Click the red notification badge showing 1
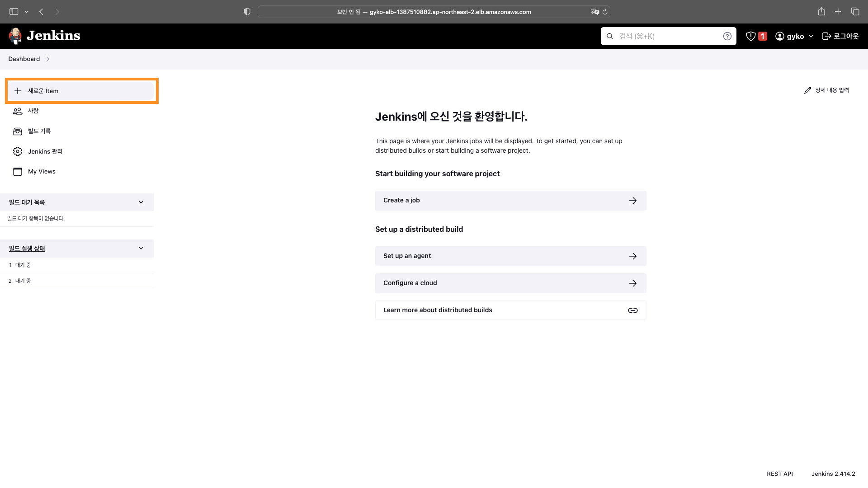The height and width of the screenshot is (488, 868). click(763, 36)
